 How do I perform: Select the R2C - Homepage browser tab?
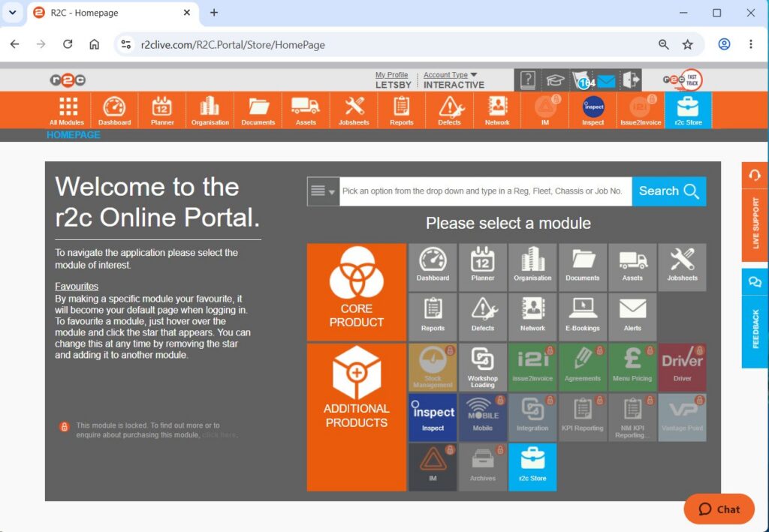pyautogui.click(x=112, y=14)
